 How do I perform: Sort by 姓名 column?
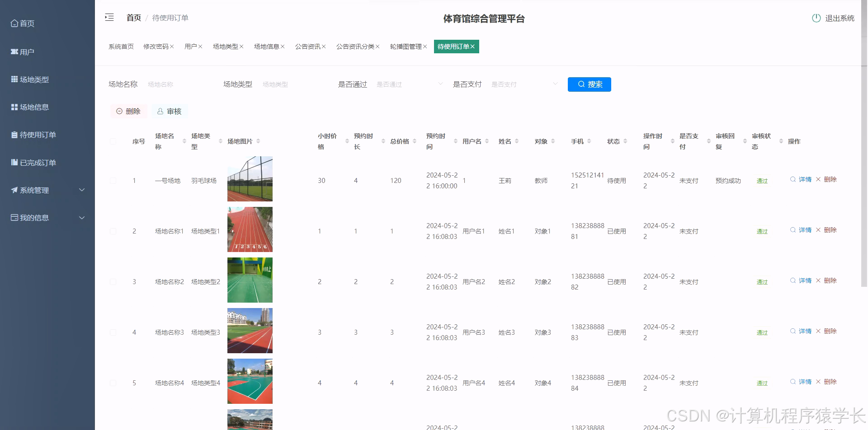click(x=516, y=141)
